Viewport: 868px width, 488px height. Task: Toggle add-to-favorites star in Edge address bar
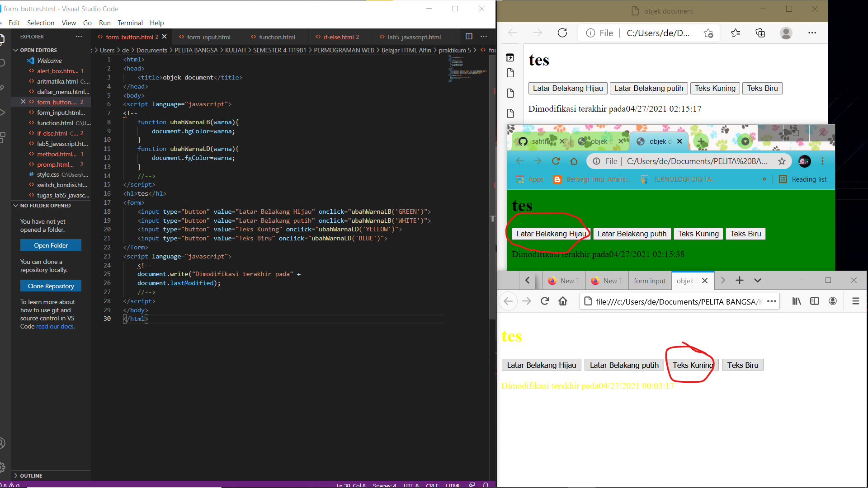tap(708, 33)
